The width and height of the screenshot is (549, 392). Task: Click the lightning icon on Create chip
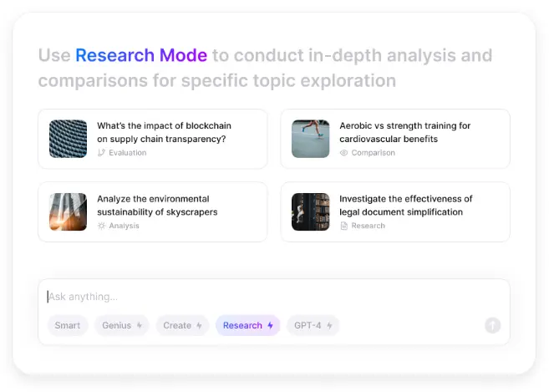pyautogui.click(x=199, y=325)
